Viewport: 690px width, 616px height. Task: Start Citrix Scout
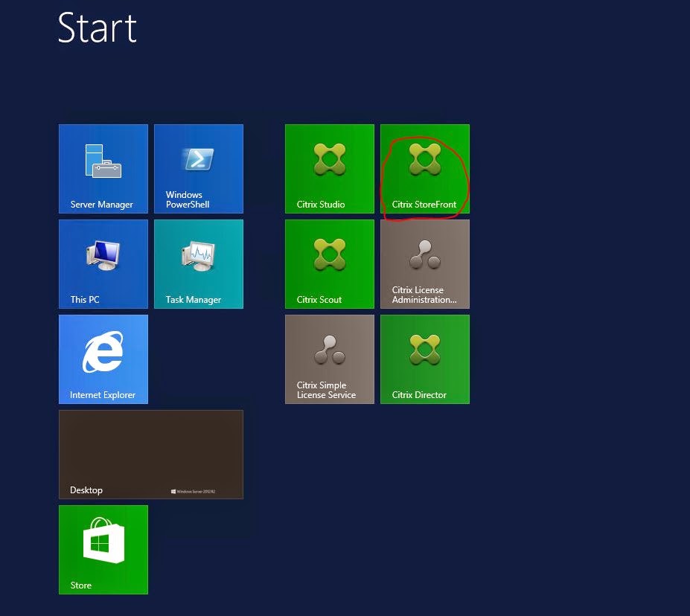(329, 263)
